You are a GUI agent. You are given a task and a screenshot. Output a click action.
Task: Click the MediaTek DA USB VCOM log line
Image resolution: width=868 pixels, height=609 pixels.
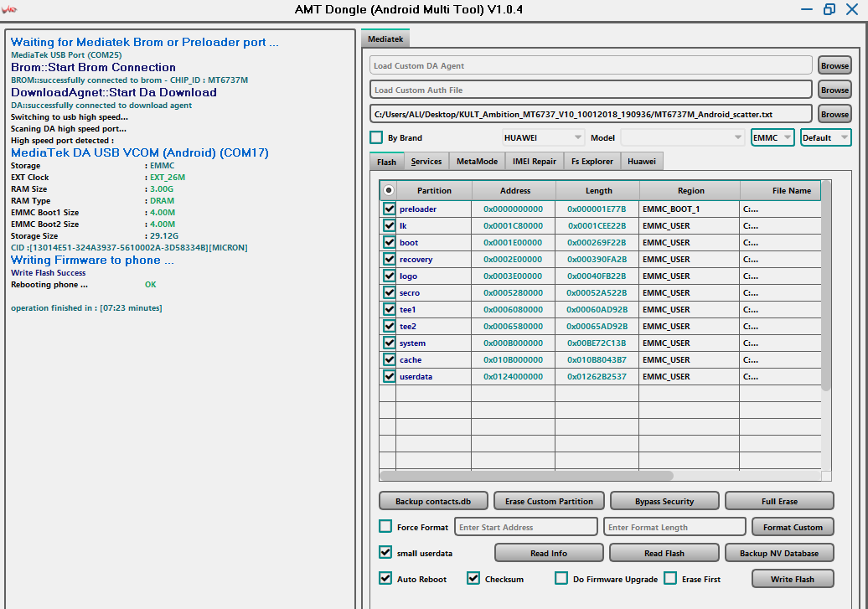tap(139, 152)
